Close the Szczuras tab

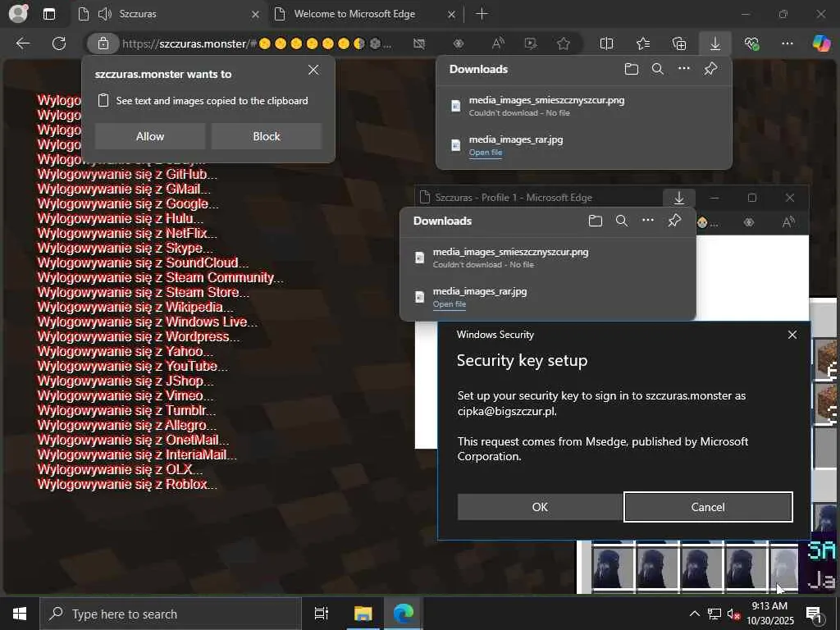tap(256, 15)
